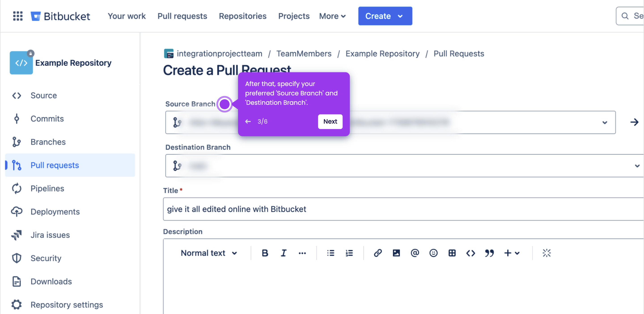Open the app switcher grid icon
644x314 pixels.
point(18,16)
